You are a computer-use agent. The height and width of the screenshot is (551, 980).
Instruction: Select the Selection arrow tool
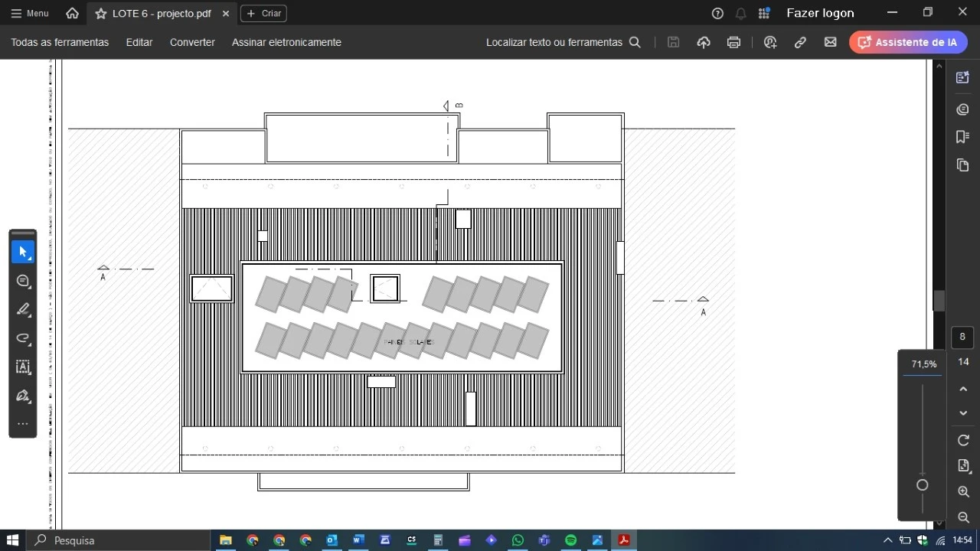pyautogui.click(x=22, y=251)
